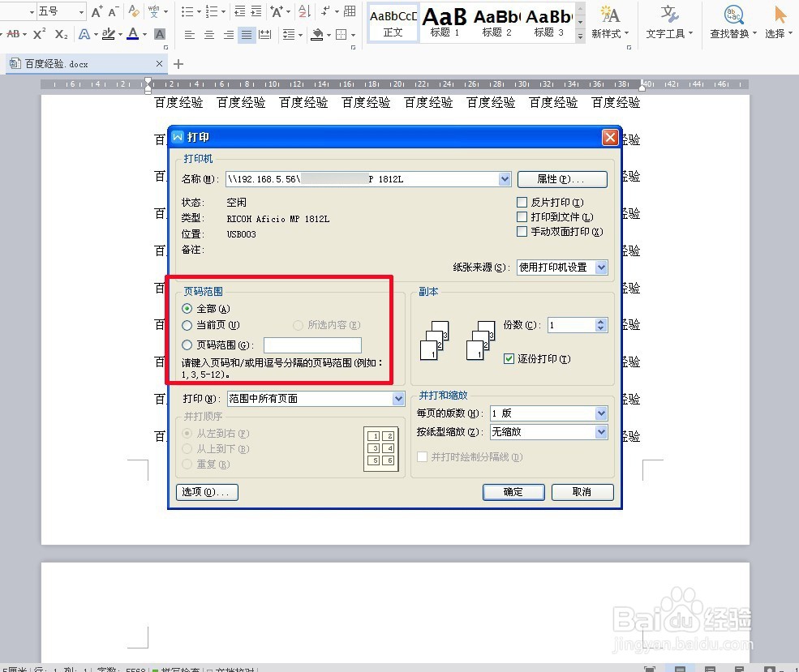Close the 打印 dialog with the X button

pyautogui.click(x=610, y=138)
